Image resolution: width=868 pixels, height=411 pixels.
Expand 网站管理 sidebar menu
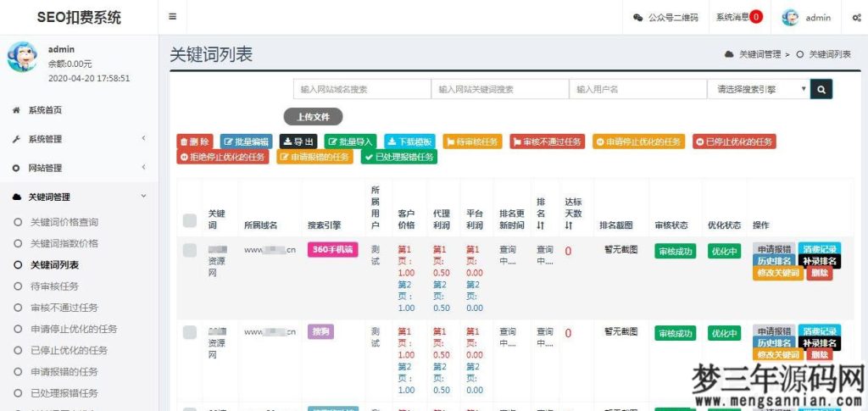tap(79, 168)
